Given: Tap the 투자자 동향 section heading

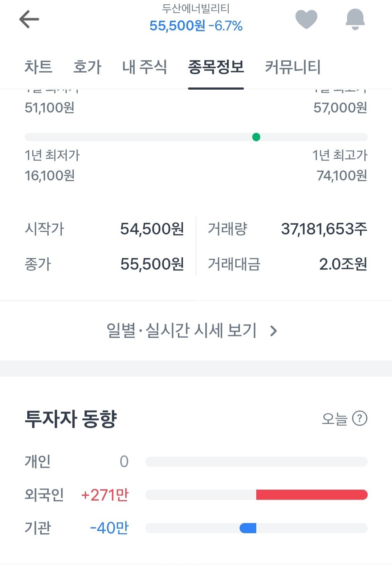Looking at the screenshot, I should coord(71,419).
